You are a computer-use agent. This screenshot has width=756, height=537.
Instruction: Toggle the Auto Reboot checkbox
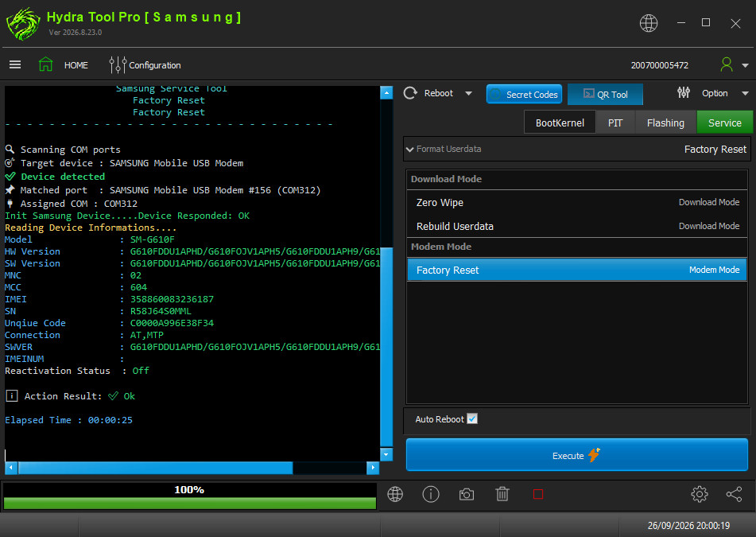pyautogui.click(x=472, y=418)
